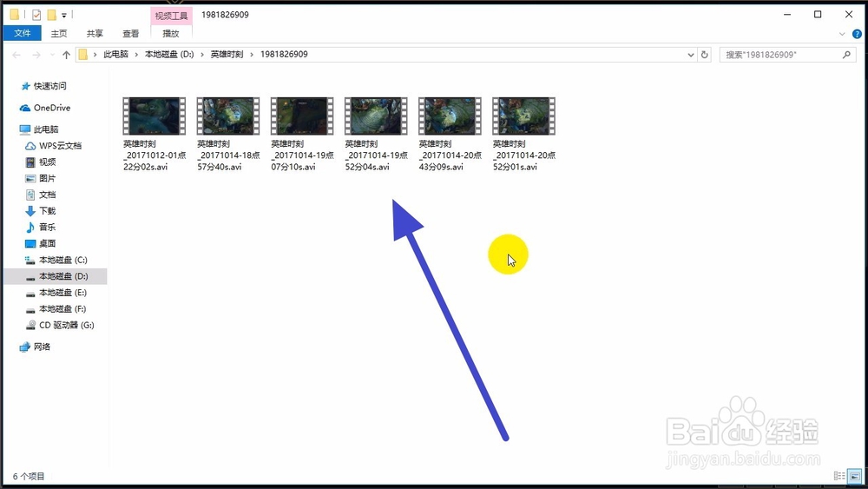Select 本地磁盘 (C:) in the sidebar

(56, 260)
